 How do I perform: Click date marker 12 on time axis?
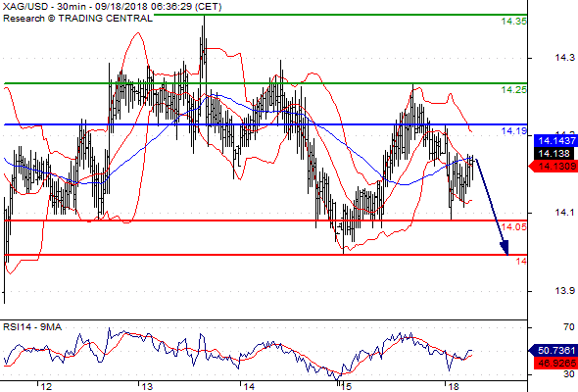click(46, 386)
